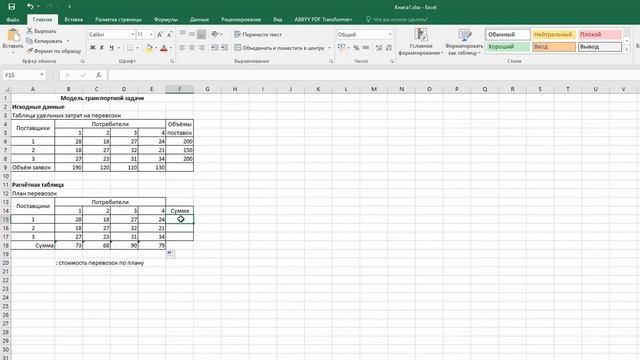Apply the Ввод cell style
The width and height of the screenshot is (640, 360).
click(554, 47)
